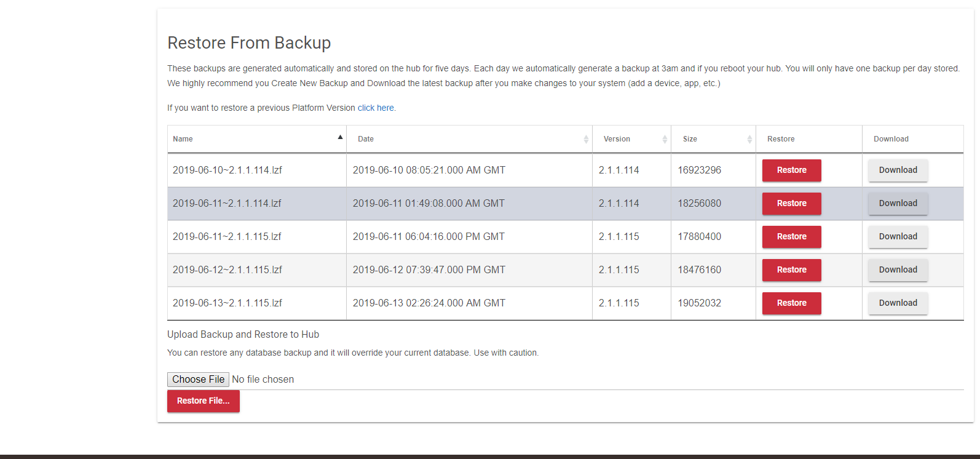Click size value 18476160

coord(700,270)
